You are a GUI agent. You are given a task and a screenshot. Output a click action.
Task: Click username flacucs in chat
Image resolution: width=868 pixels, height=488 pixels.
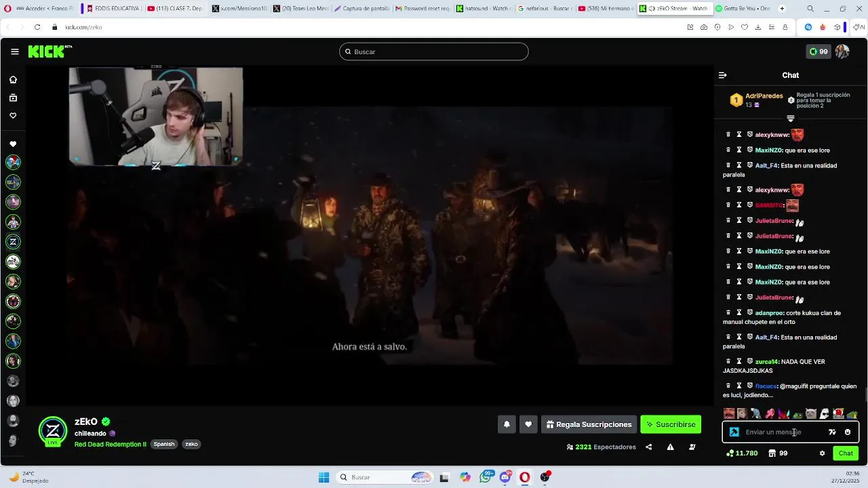point(766,386)
